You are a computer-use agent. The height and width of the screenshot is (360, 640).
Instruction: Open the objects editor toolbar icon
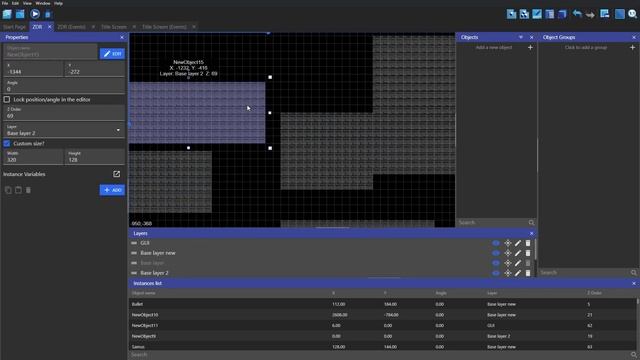[511, 14]
